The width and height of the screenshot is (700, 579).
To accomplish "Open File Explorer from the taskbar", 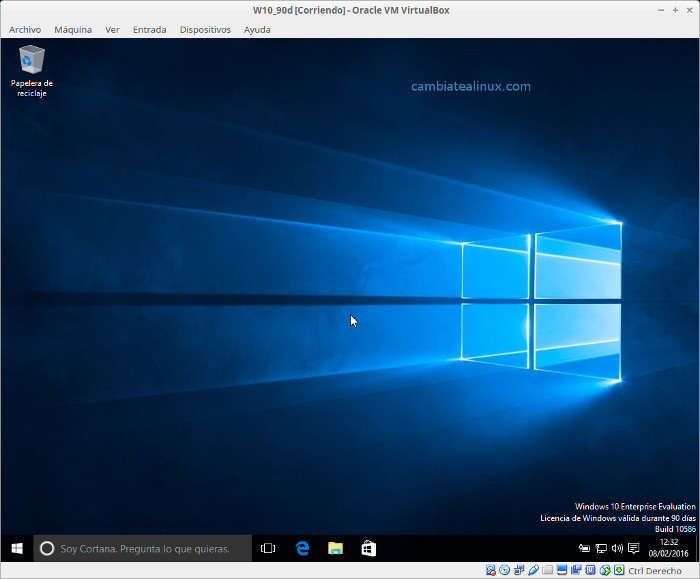I will (335, 548).
